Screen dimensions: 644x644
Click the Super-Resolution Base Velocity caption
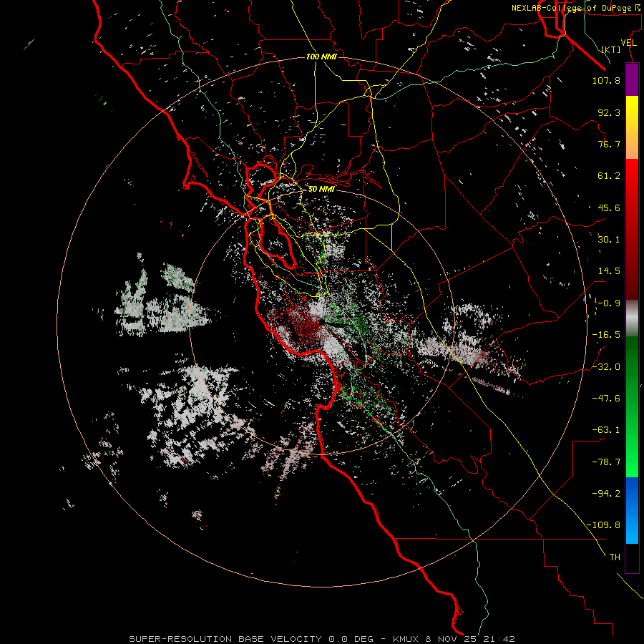pyautogui.click(x=322, y=639)
